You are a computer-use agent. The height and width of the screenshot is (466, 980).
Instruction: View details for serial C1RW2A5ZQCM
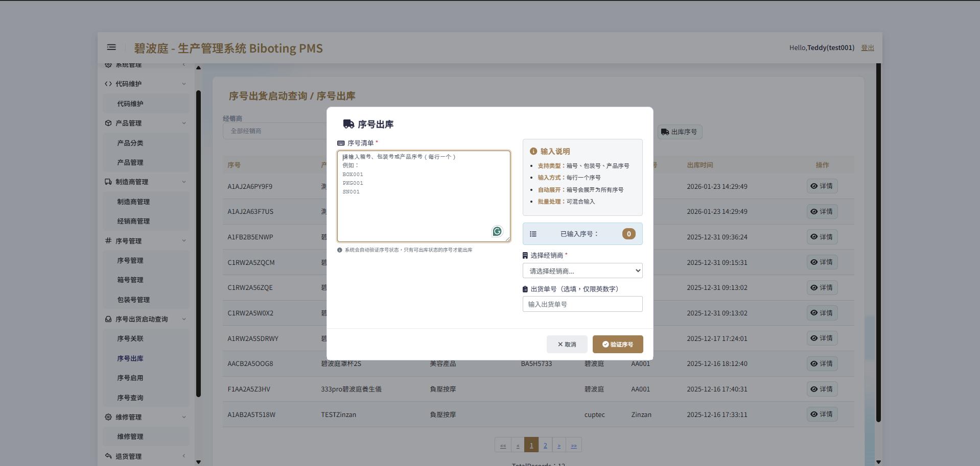pos(822,262)
